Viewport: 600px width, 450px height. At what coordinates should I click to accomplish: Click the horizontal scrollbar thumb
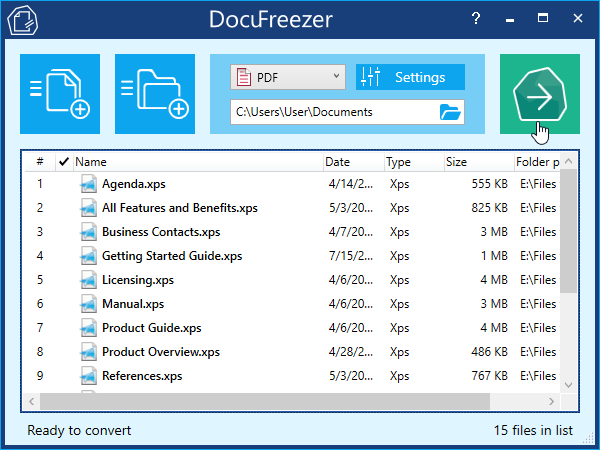tap(265, 401)
